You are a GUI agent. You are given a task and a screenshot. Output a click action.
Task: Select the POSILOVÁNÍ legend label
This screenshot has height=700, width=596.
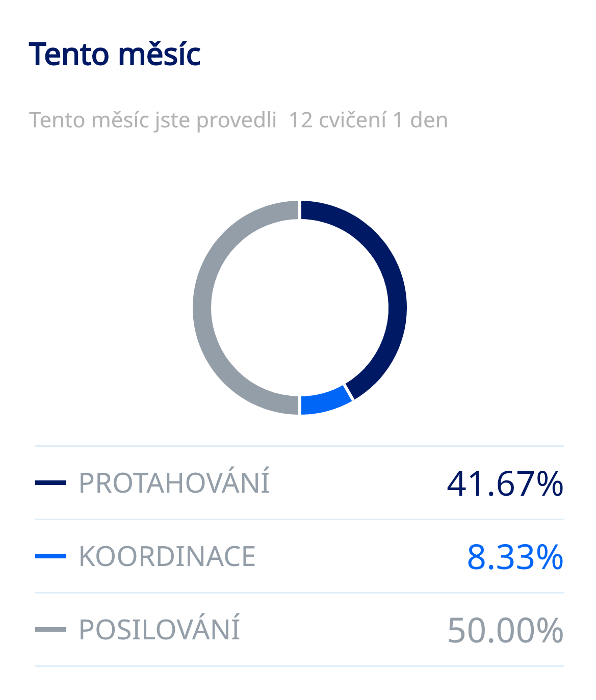[x=159, y=629]
